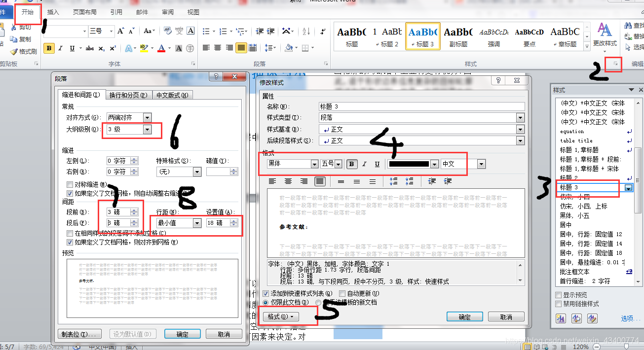Apply superscript formatting in ribbon
The height and width of the screenshot is (350, 644).
click(113, 48)
